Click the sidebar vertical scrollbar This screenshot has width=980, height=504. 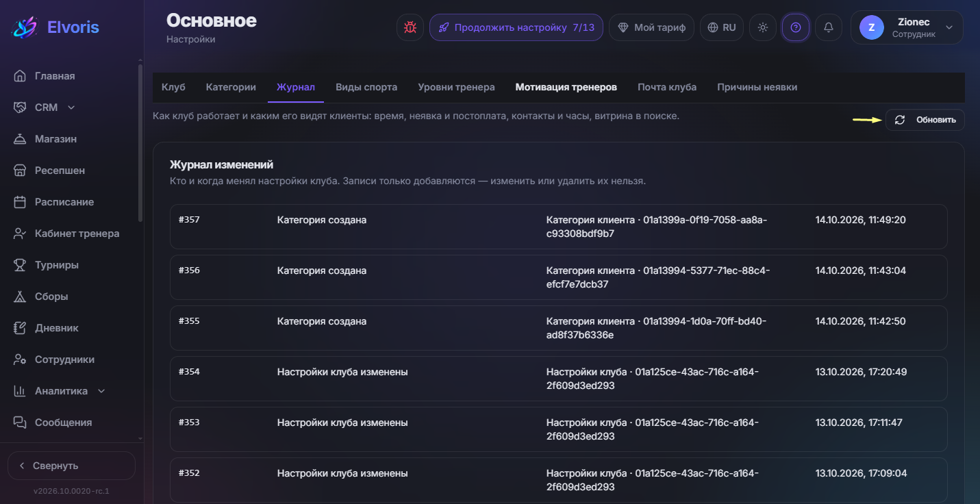click(140, 143)
